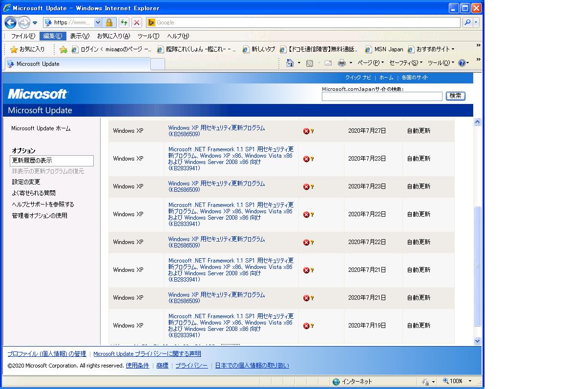Expand the address bar autocomplete dropdown

tap(98, 22)
